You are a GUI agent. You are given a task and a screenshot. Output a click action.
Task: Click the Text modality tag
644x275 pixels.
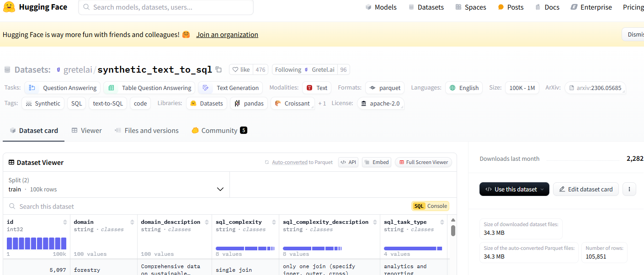tap(316, 88)
